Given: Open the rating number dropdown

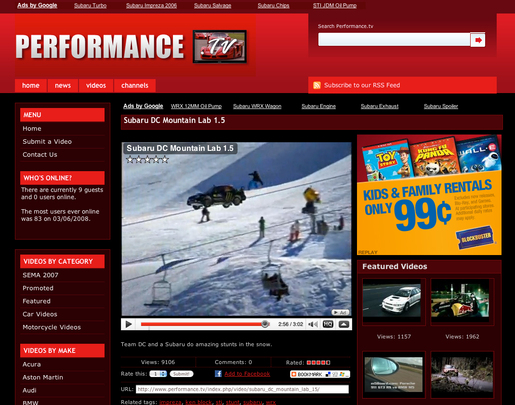Looking at the screenshot, I should click(x=158, y=374).
